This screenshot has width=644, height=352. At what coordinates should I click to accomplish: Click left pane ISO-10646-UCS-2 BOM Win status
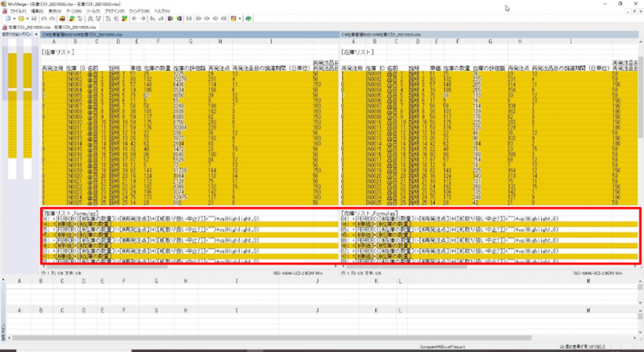pos(298,273)
